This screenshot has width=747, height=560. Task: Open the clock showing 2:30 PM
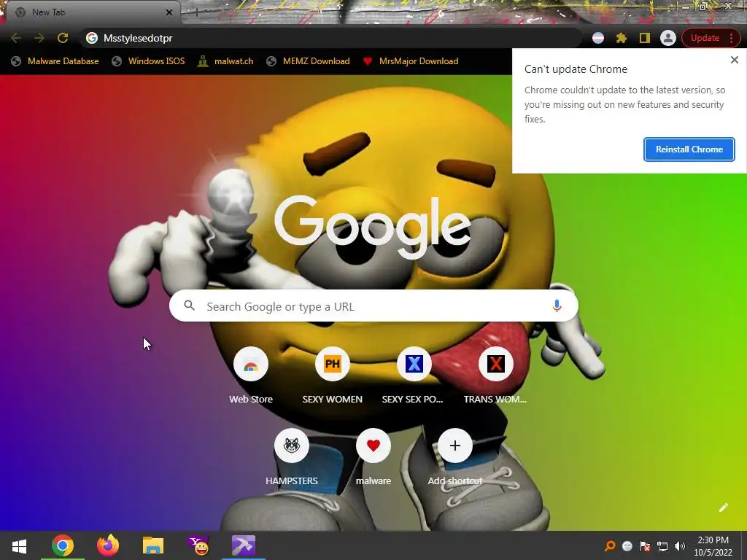pos(713,546)
